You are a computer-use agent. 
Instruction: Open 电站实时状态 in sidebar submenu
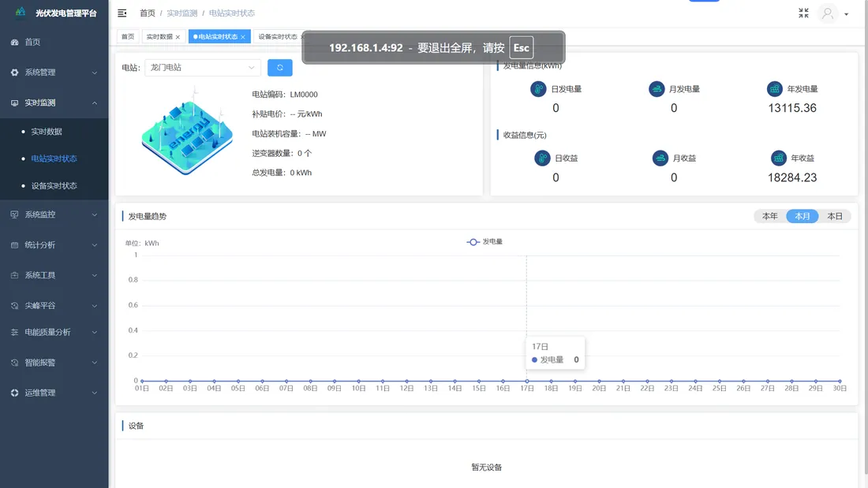click(54, 158)
